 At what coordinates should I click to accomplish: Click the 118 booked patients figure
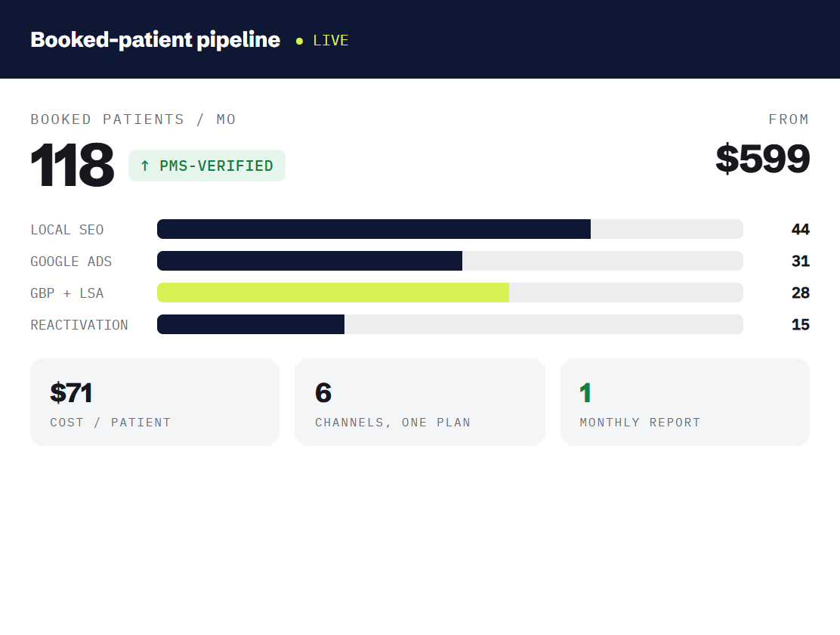[x=73, y=165]
